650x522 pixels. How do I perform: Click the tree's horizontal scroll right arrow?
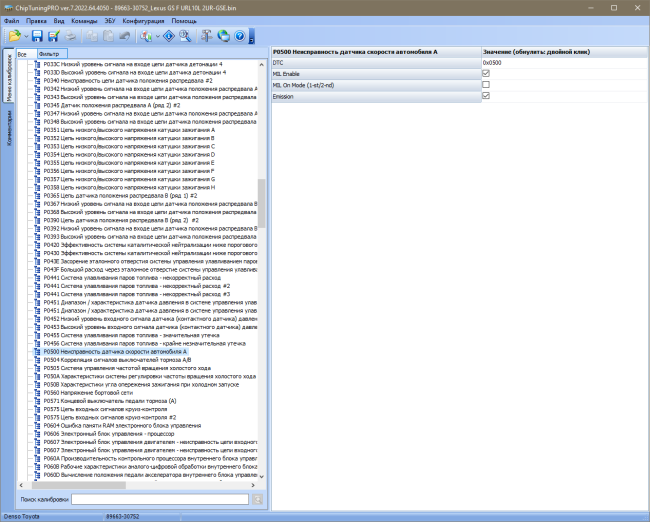tap(253, 485)
